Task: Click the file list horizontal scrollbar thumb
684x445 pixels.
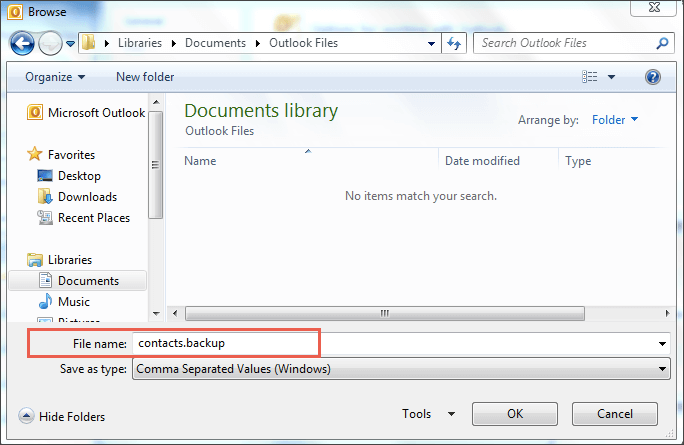Action: point(385,313)
